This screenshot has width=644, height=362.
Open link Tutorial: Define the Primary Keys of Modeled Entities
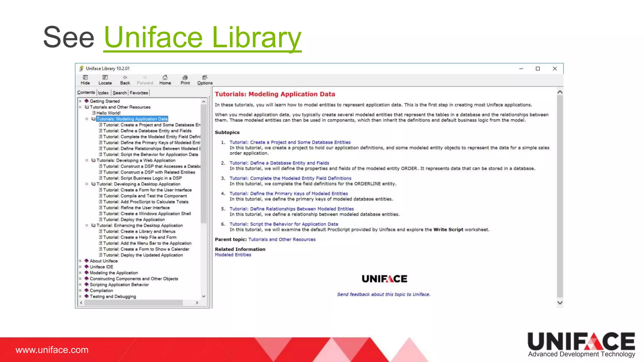click(x=289, y=194)
